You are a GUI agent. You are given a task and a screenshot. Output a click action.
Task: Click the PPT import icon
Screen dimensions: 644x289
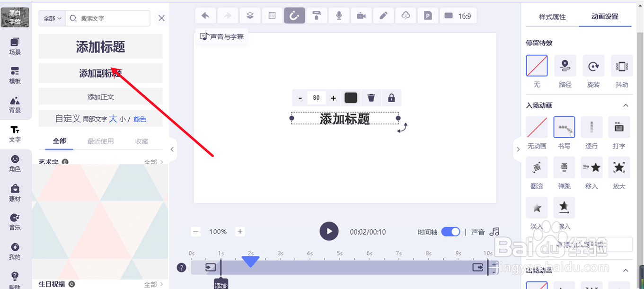[x=428, y=15]
